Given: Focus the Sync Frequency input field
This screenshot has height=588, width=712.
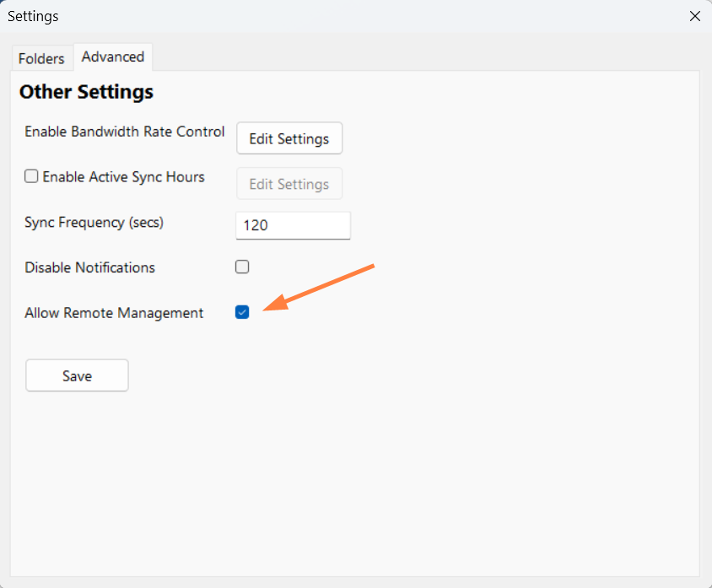Looking at the screenshot, I should pyautogui.click(x=293, y=225).
